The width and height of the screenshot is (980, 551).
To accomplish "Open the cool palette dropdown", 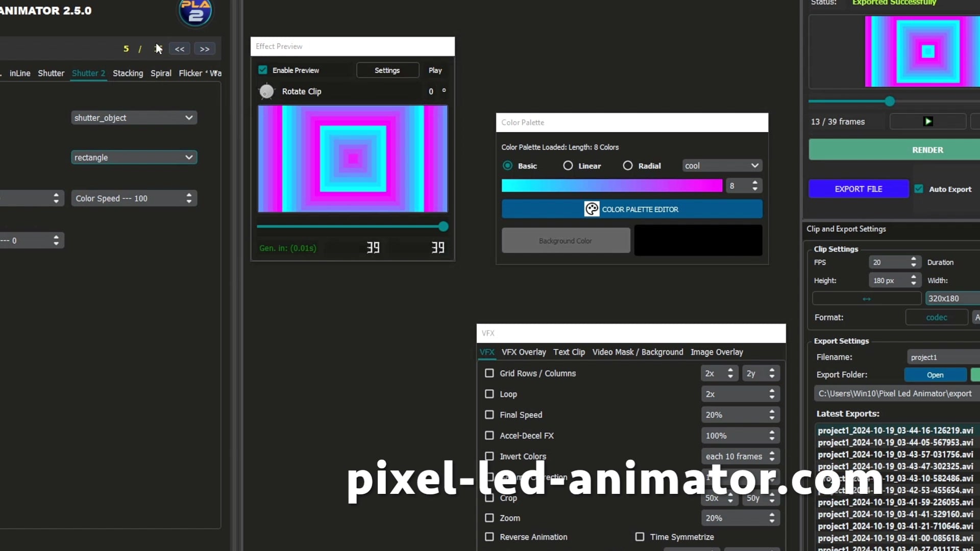I will coord(722,166).
